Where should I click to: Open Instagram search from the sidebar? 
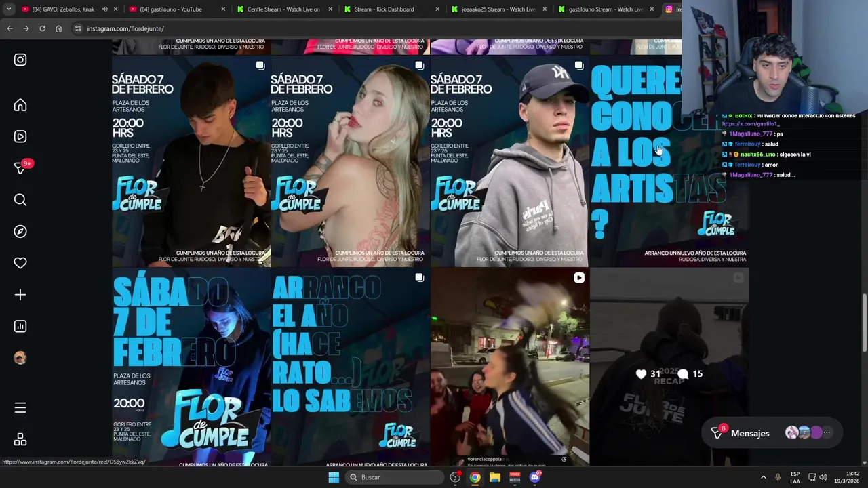tap(20, 199)
